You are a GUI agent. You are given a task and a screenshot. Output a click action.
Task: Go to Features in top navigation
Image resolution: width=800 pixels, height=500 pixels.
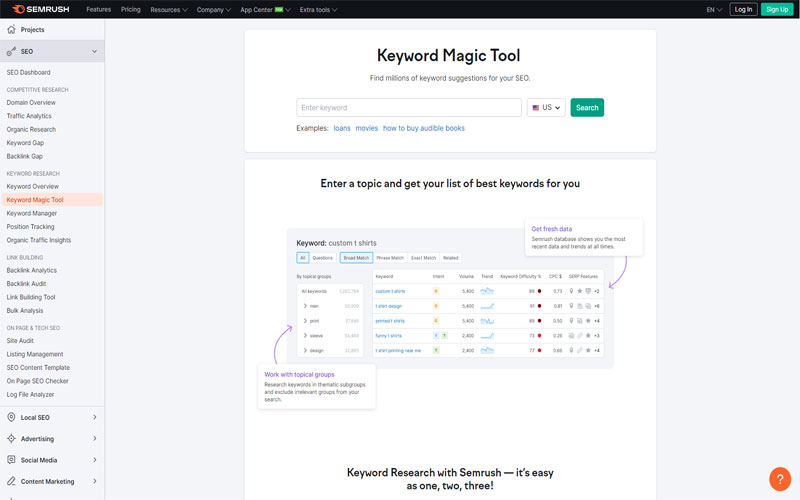98,10
